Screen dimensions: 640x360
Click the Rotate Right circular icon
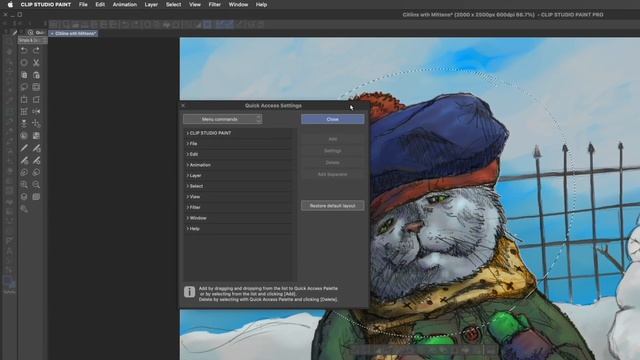coord(36,173)
